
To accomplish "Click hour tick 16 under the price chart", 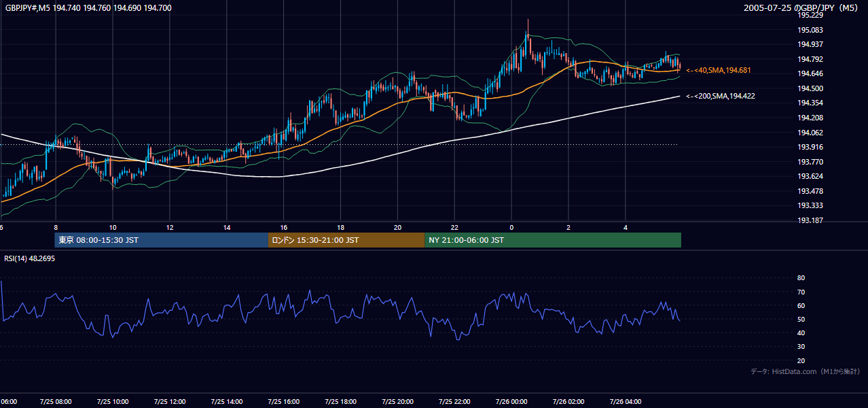I will 284,228.
